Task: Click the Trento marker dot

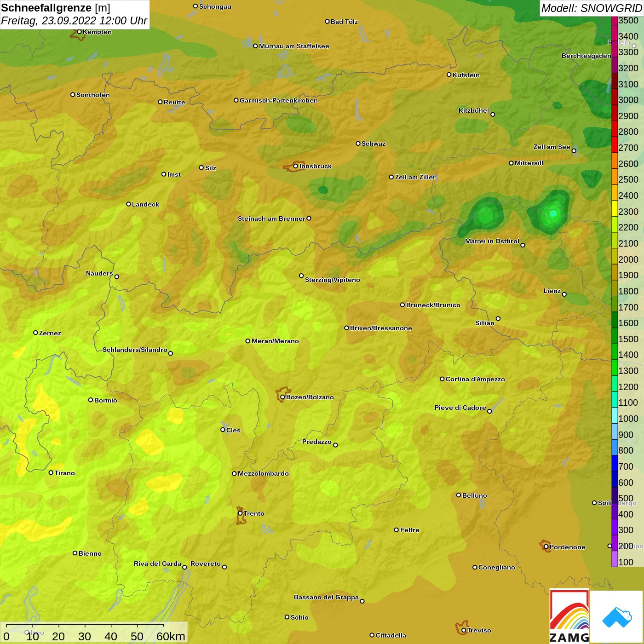Action: pos(240,513)
